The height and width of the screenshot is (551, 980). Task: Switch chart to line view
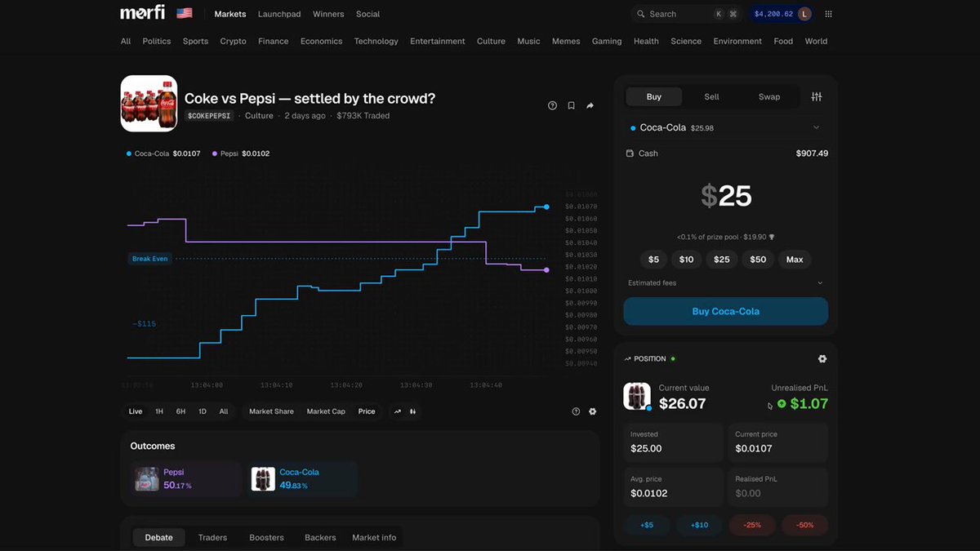(x=398, y=411)
